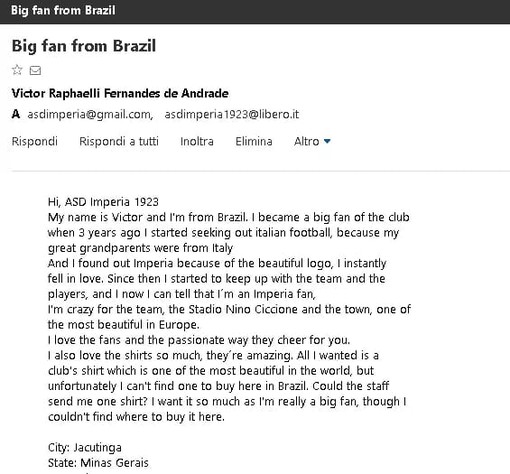This screenshot has height=474, width=510.
Task: Click the line couldn't find where to buy
Action: click(136, 417)
